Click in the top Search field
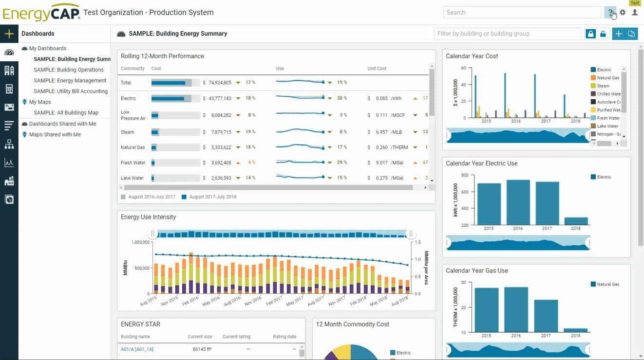This screenshot has width=644, height=360. point(522,13)
